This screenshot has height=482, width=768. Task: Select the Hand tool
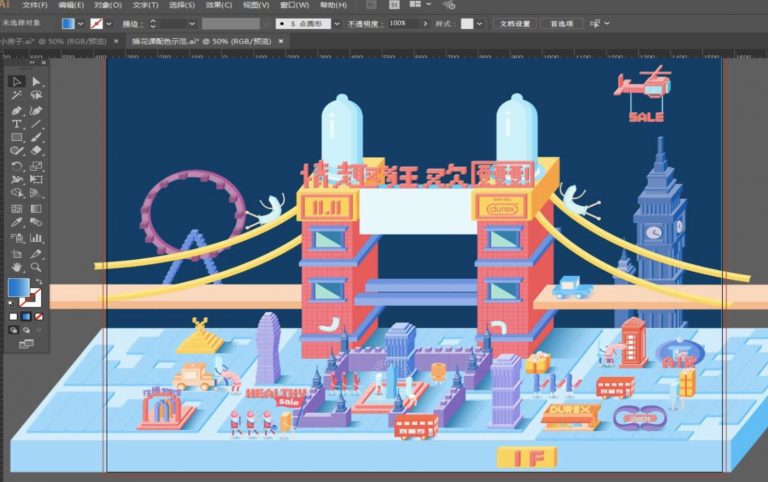[17, 267]
